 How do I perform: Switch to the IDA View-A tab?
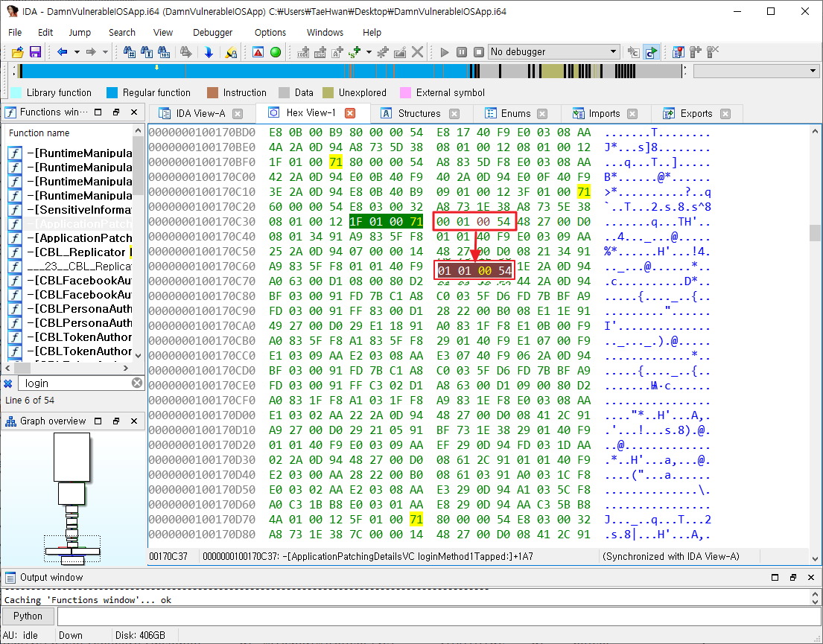click(x=200, y=113)
